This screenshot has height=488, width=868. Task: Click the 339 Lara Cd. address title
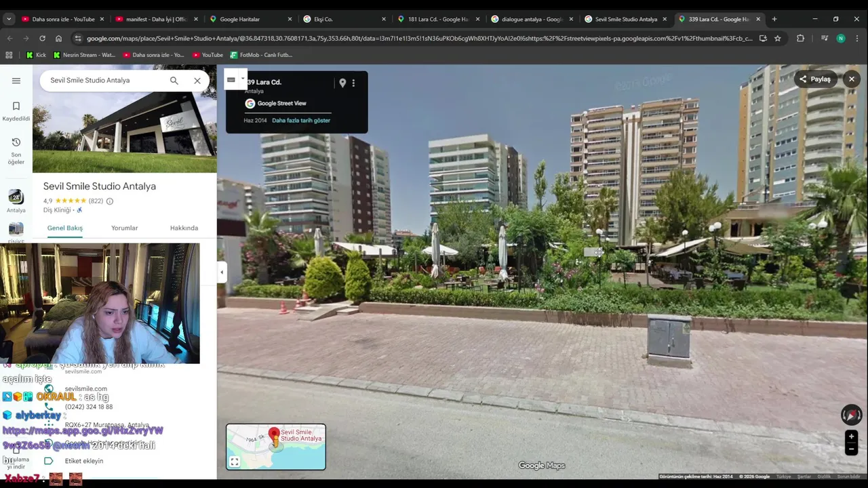coord(264,82)
